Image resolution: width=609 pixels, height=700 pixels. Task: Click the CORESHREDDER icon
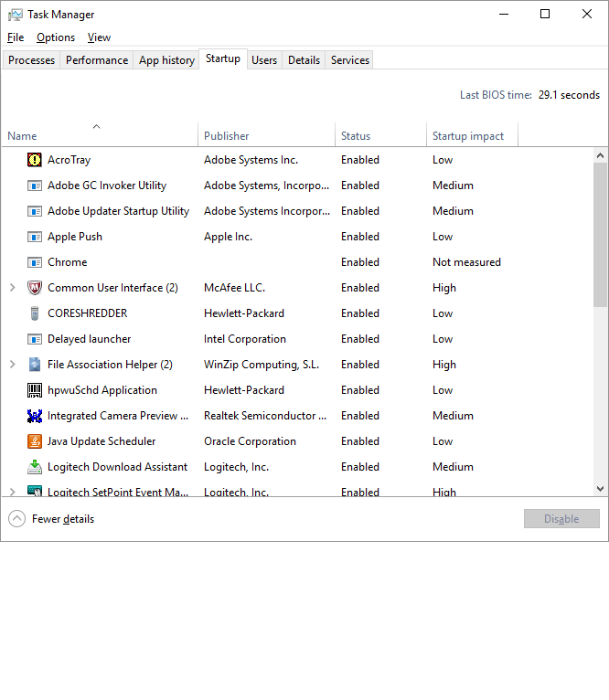35,313
